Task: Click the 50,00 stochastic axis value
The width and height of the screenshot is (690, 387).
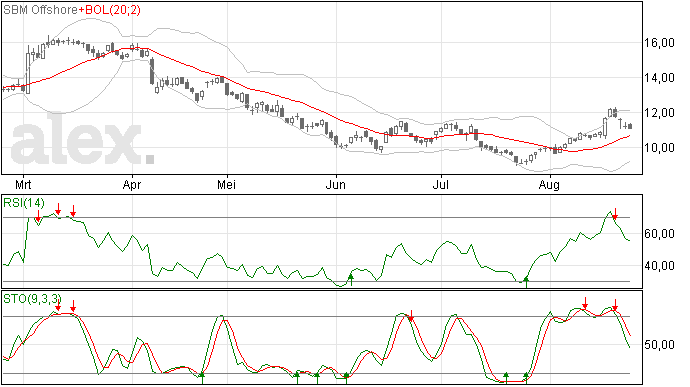Action: pos(659,345)
